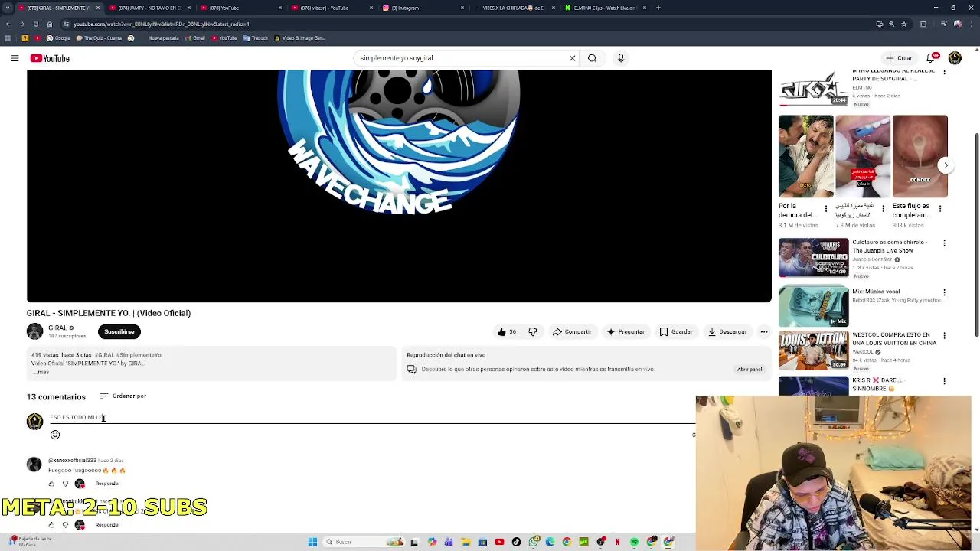Open a new browser tab
The image size is (980, 551).
pos(658,8)
